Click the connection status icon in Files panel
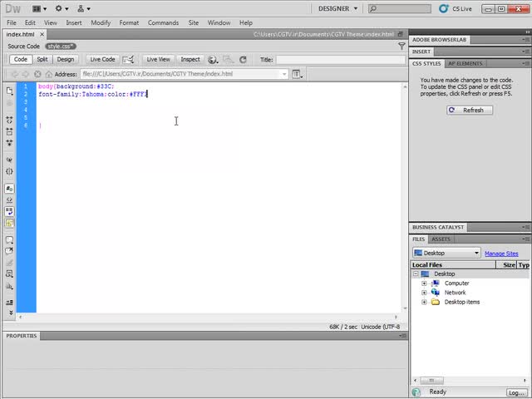This screenshot has width=532, height=399. 416,392
